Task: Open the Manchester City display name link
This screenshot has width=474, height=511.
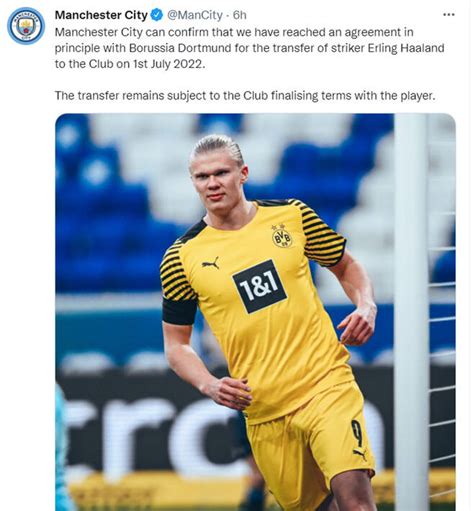Action: (x=101, y=15)
